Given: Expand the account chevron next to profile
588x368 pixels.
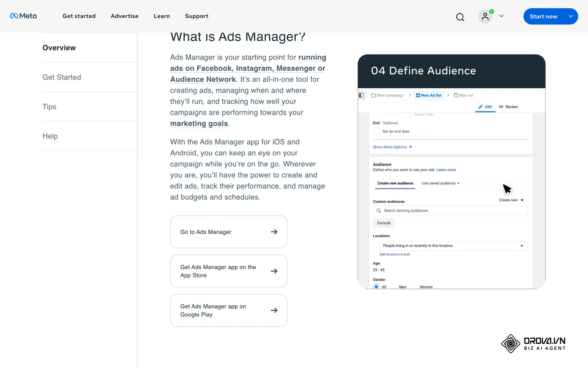Looking at the screenshot, I should pos(501,16).
